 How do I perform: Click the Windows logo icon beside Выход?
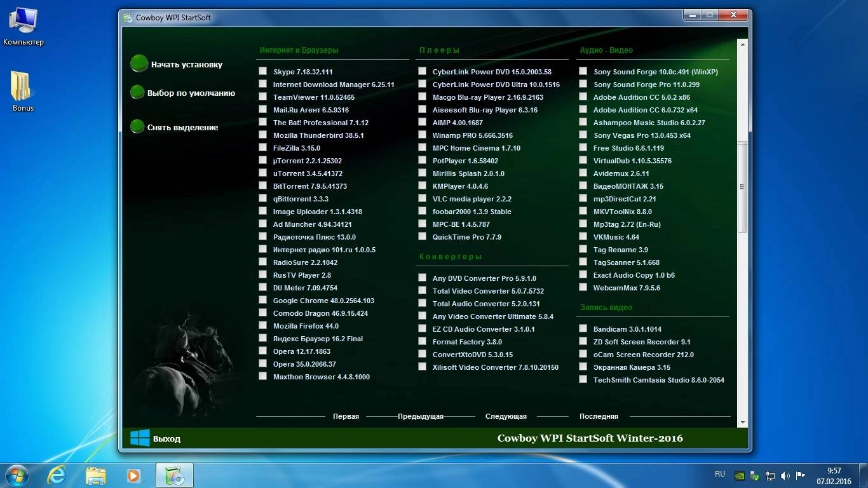pos(140,438)
